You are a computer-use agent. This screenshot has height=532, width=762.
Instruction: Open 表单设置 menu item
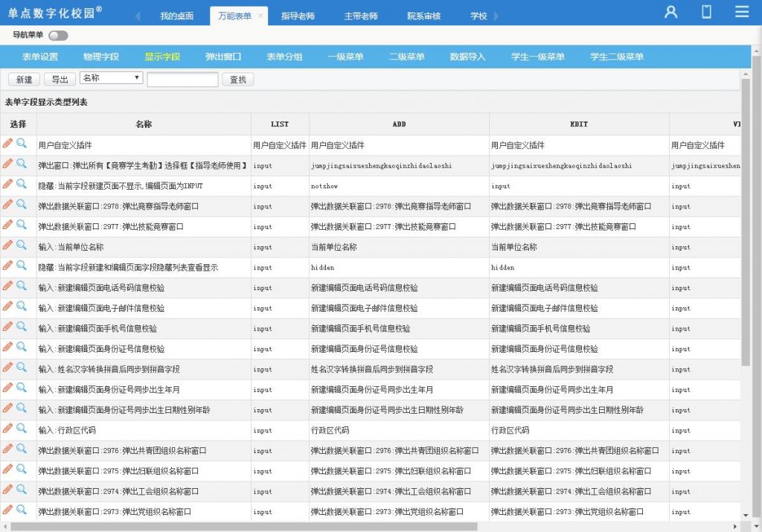pyautogui.click(x=40, y=57)
